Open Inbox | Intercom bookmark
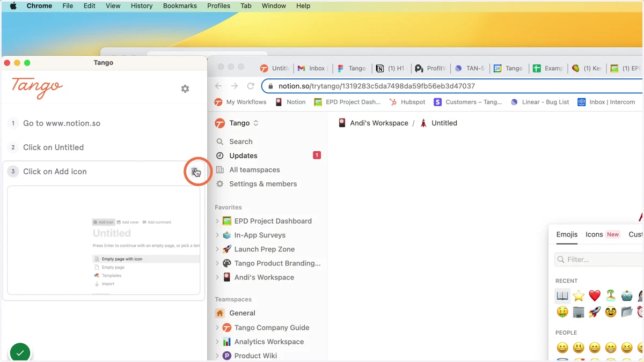 [x=606, y=102]
